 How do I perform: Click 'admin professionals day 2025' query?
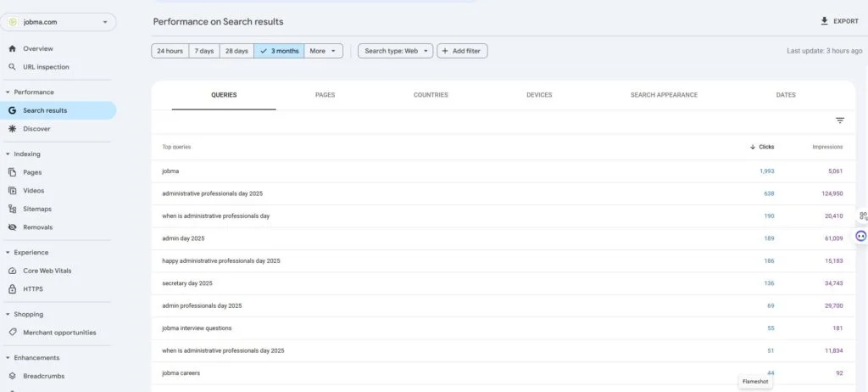[x=202, y=306]
